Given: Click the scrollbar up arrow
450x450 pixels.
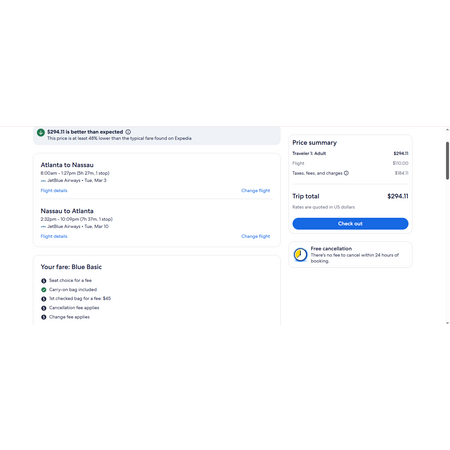Looking at the screenshot, I should click(x=447, y=130).
